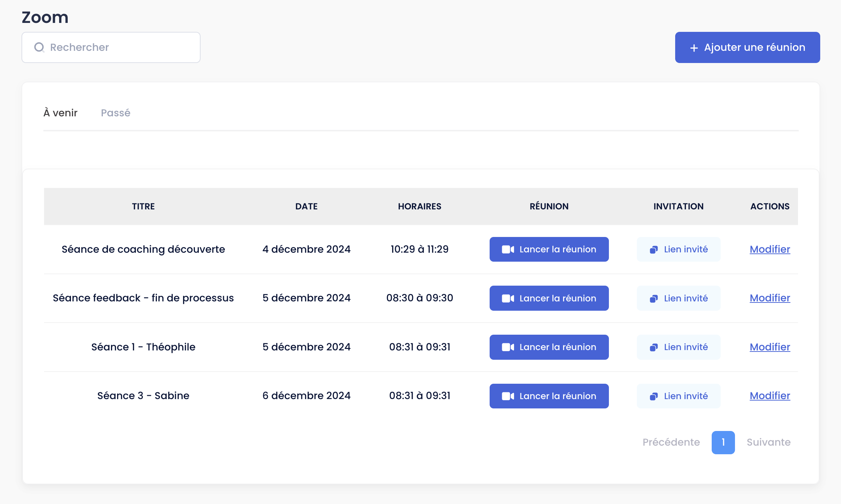Click time 08:30 à 09:30
This screenshot has height=504, width=841.
[419, 298]
